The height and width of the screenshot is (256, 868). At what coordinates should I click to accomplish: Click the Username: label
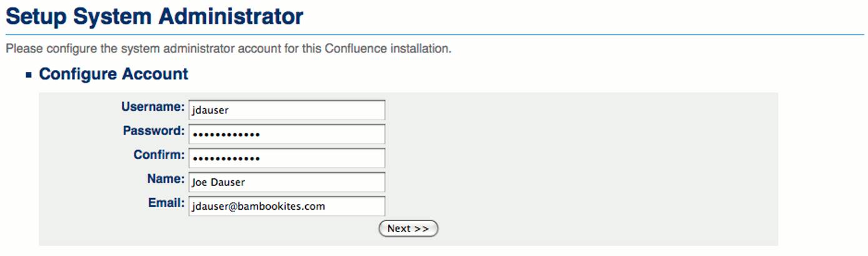[153, 107]
